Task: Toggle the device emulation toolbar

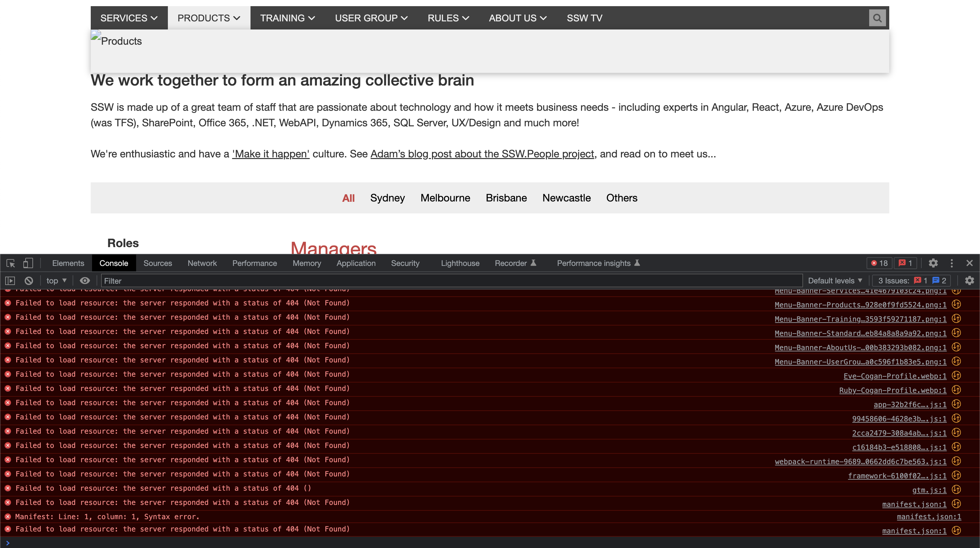Action: (x=28, y=263)
